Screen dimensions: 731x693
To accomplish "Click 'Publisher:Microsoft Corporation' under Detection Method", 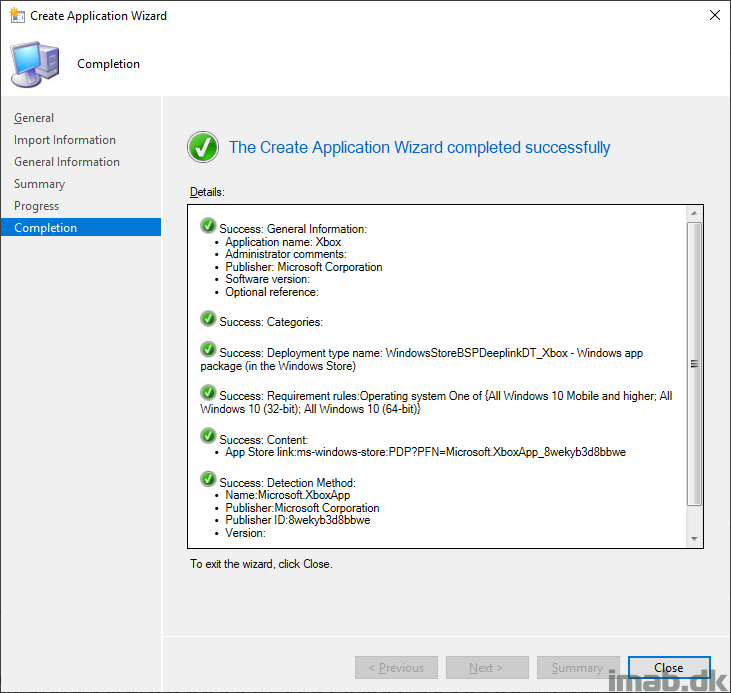I will (302, 508).
